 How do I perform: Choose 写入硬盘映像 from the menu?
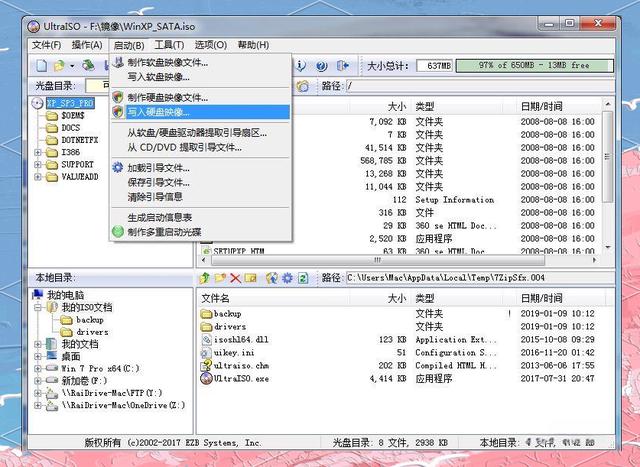coord(167,112)
